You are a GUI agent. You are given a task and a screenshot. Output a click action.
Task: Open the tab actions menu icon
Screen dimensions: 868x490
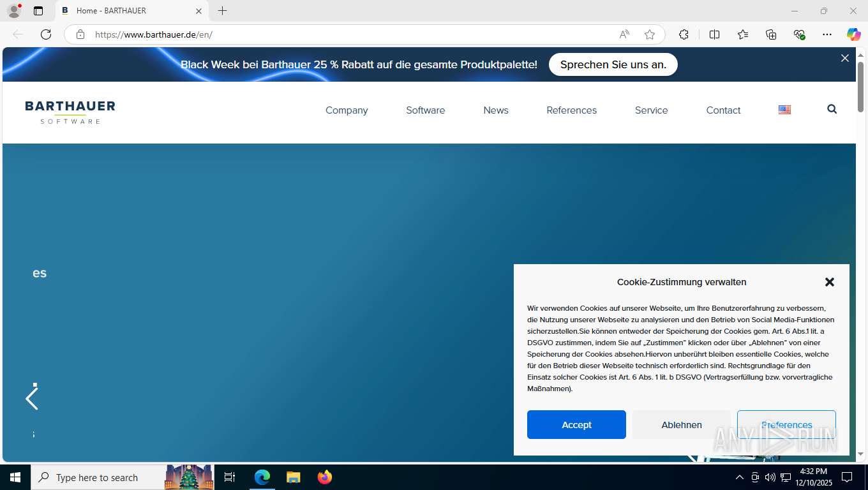point(38,11)
